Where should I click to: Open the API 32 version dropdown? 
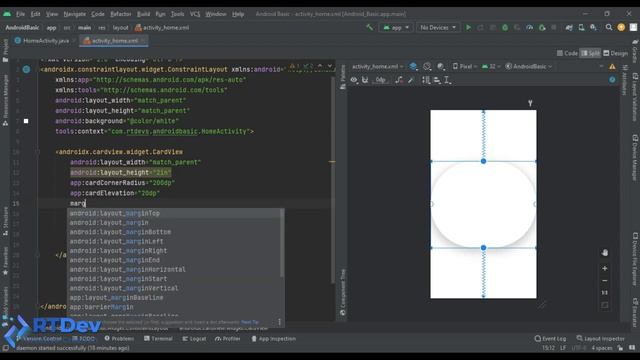tap(491, 66)
